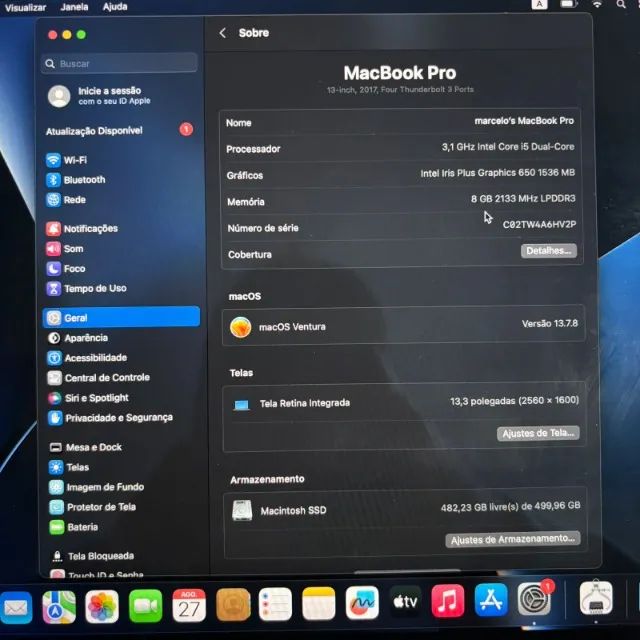This screenshot has height=640, width=640.
Task: Launch FaceTime from the Dock
Action: coord(145,606)
